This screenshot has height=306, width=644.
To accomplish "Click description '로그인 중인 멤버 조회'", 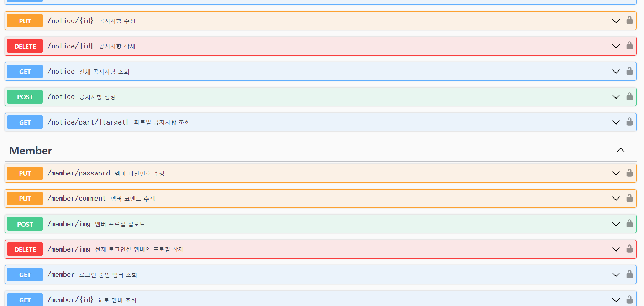I will click(x=108, y=275).
